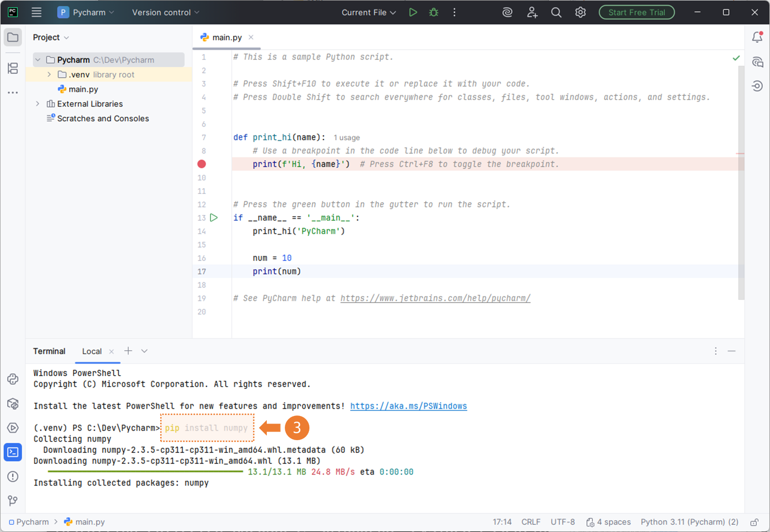Open terminal options kebab menu
The image size is (770, 532).
716,351
